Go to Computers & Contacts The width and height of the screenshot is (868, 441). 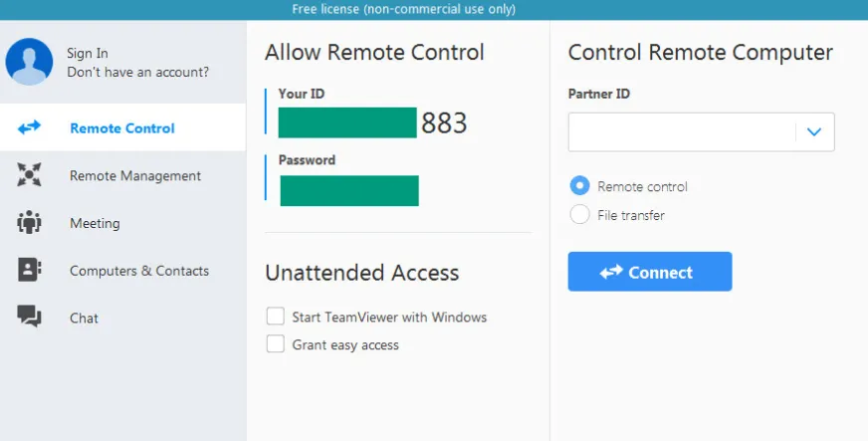click(x=122, y=271)
